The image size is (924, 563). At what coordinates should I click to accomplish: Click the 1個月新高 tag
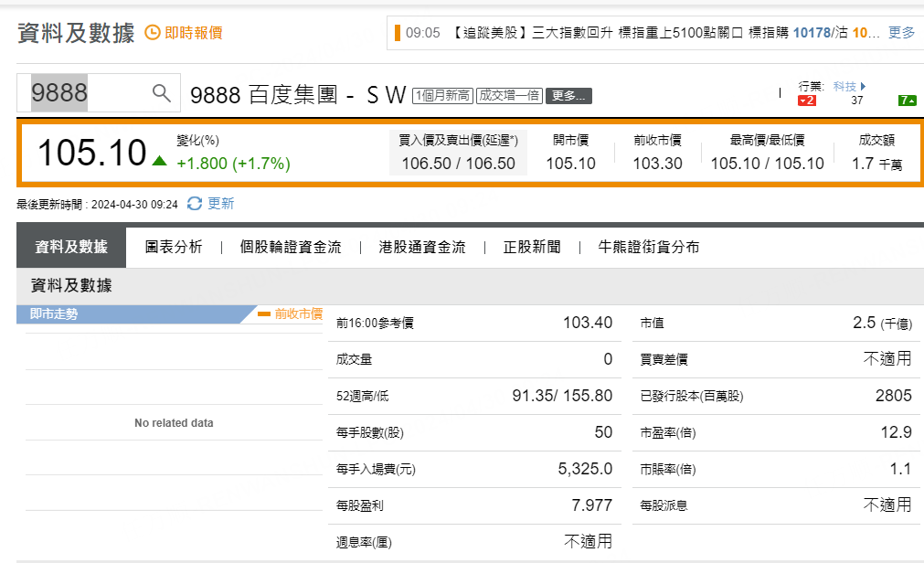click(442, 95)
